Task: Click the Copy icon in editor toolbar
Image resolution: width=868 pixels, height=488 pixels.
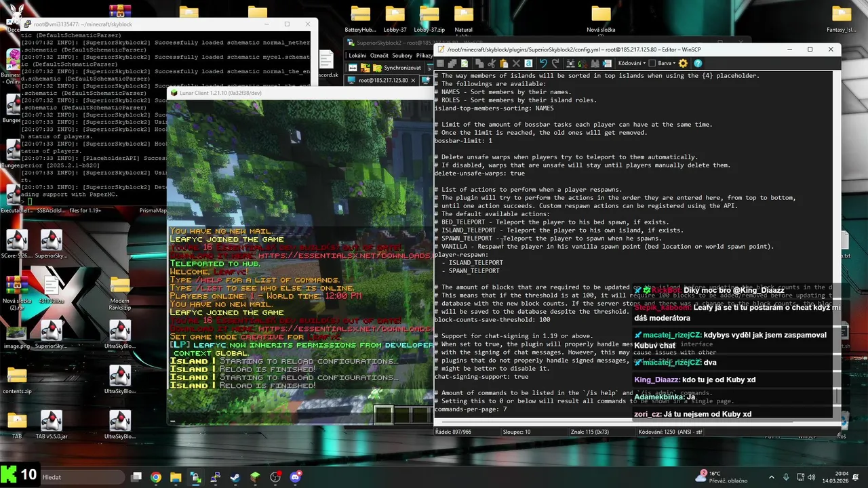Action: tap(479, 63)
